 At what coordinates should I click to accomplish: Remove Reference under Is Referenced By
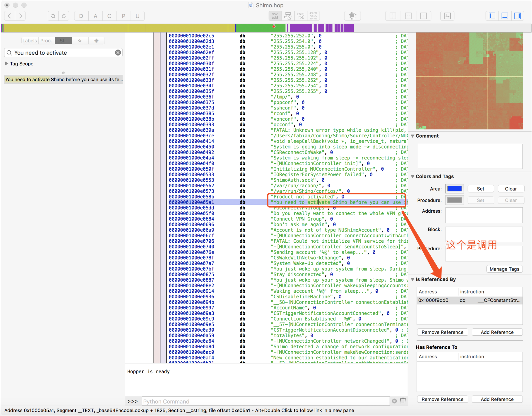click(x=442, y=332)
